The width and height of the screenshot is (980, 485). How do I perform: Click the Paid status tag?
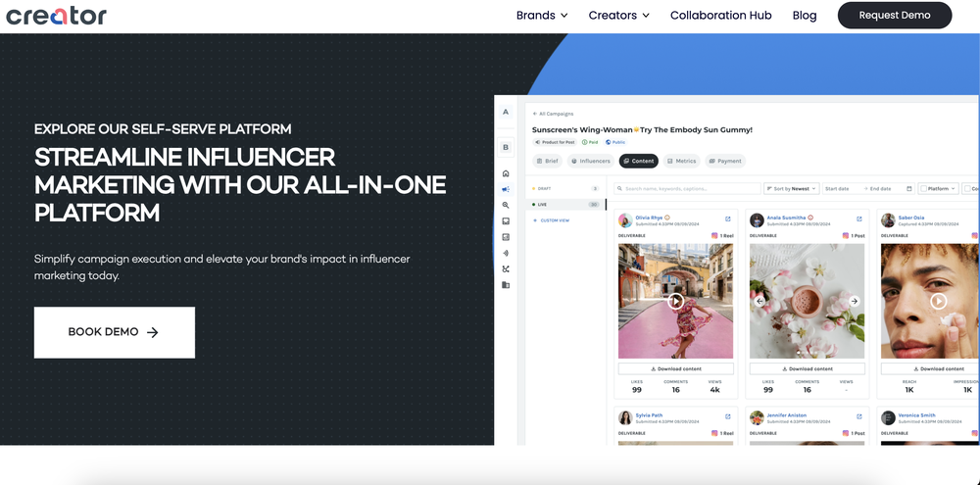[590, 142]
